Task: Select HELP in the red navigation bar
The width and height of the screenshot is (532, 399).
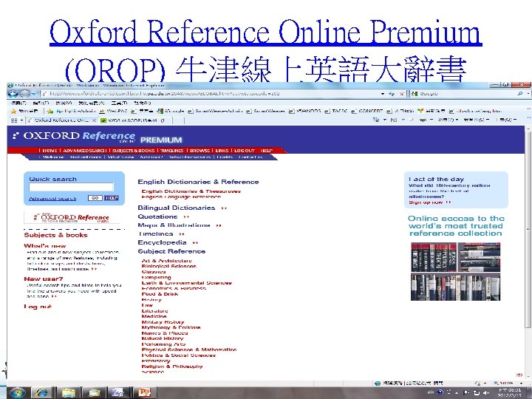Action: pos(267,150)
